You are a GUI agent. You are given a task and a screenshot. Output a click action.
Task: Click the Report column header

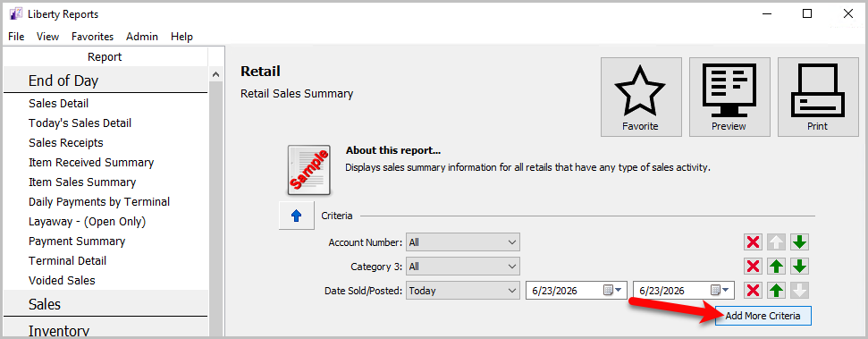tap(105, 57)
